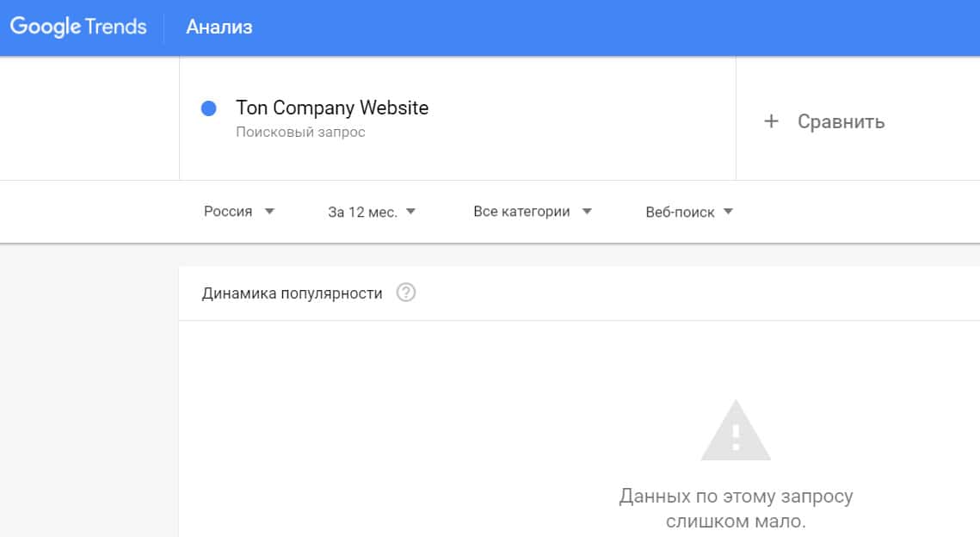The image size is (980, 537).
Task: Open the Россия region dropdown
Action: [x=228, y=212]
